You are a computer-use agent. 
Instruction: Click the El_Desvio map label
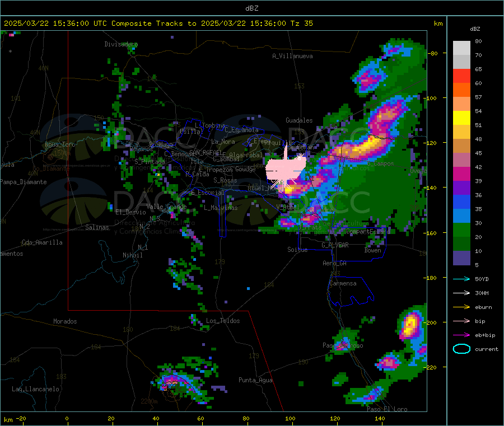[x=130, y=212]
